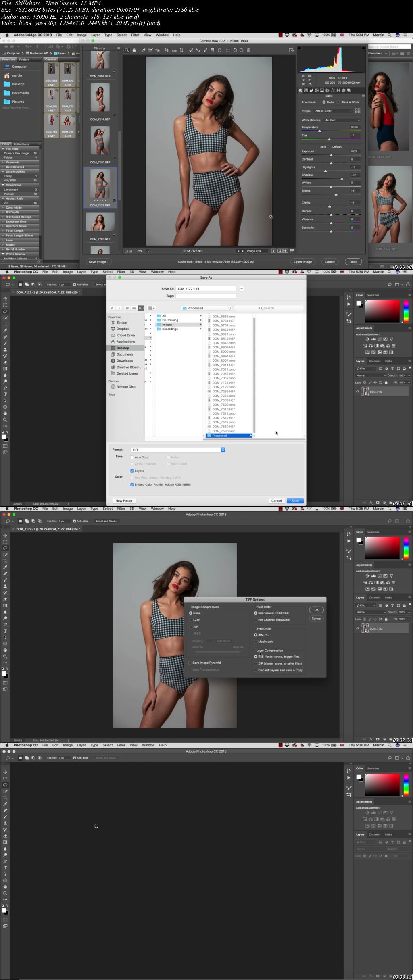Select Black & White treatment in Camera Raw
The width and height of the screenshot is (413, 980).
pos(339,102)
